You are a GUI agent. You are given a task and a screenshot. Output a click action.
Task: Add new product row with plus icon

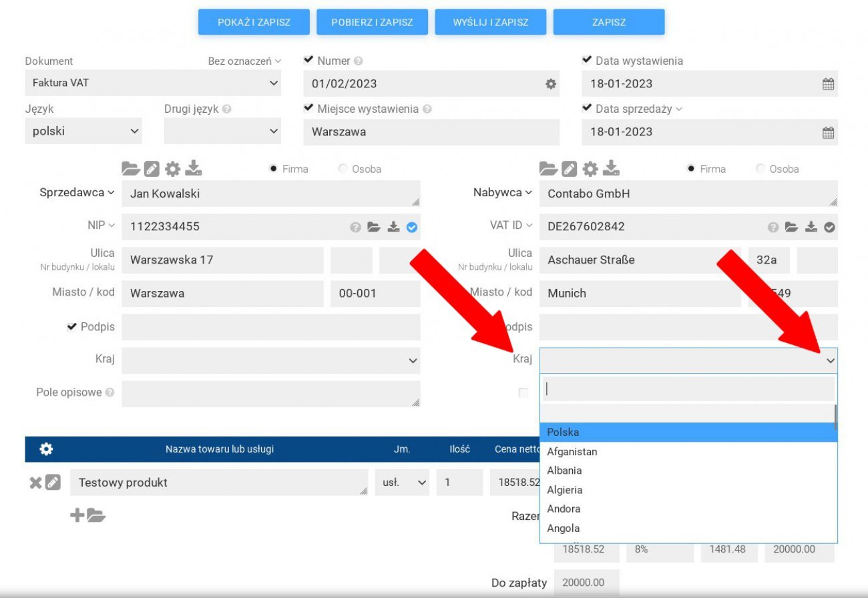pyautogui.click(x=77, y=515)
